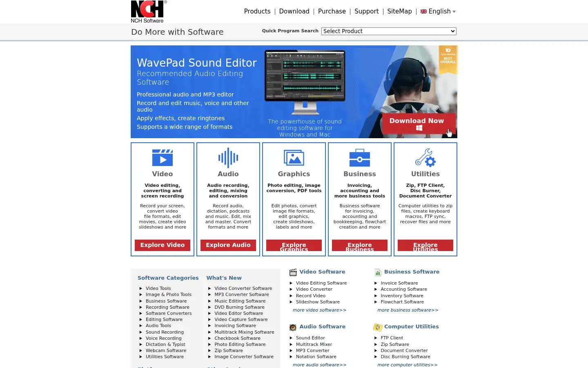The height and width of the screenshot is (368, 588).
Task: Click the Video clapperboard icon
Action: point(163,158)
